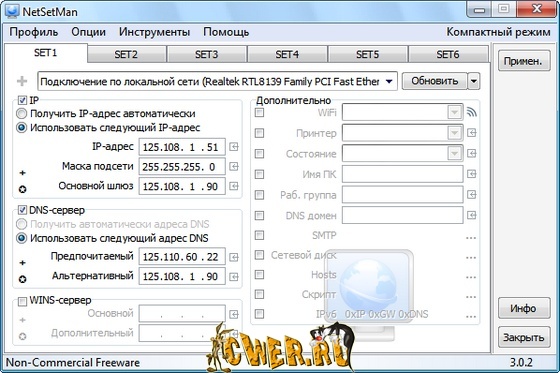Enable the Состояние checkbox
Screen dimensions: 560x373
coord(259,154)
